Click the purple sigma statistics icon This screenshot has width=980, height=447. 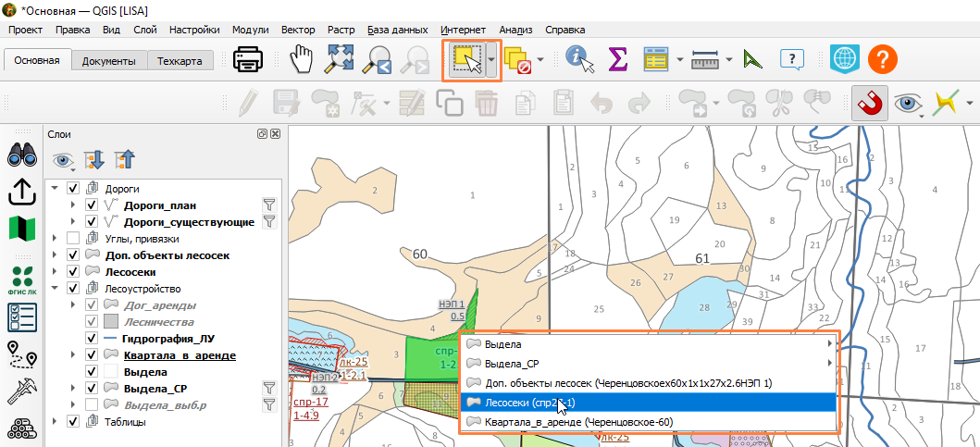[617, 60]
